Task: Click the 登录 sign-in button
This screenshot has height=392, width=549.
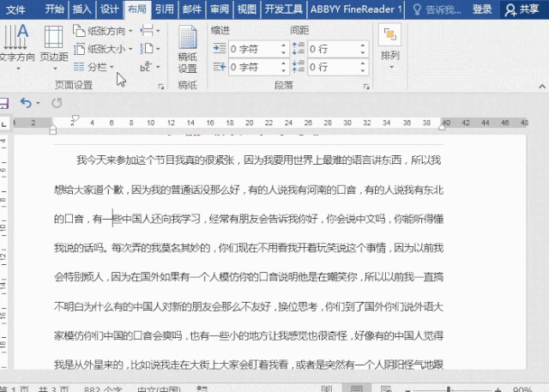Action: click(x=482, y=9)
